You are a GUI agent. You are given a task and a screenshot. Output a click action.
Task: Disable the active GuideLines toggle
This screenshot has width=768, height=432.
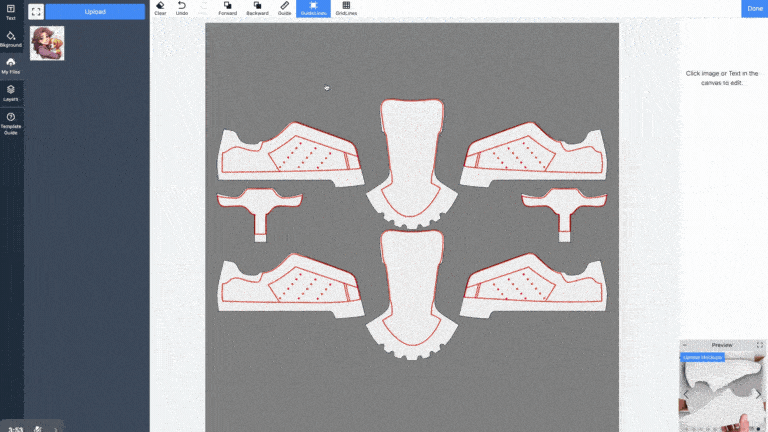pos(313,8)
